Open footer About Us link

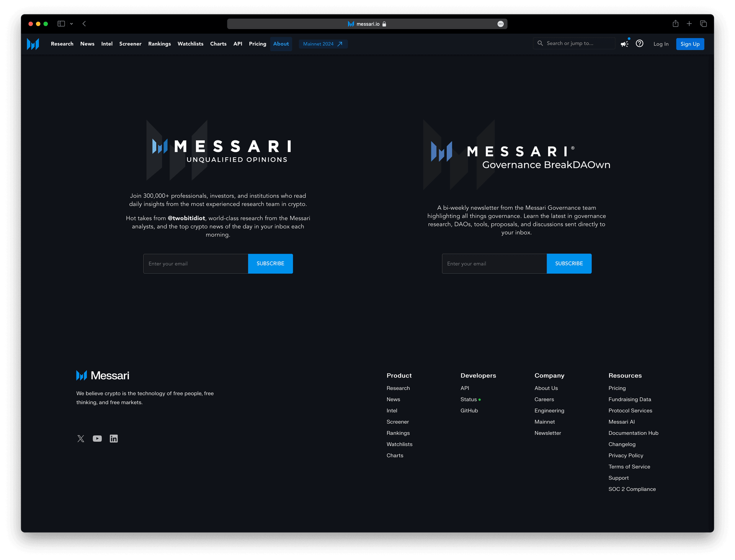pos(546,388)
